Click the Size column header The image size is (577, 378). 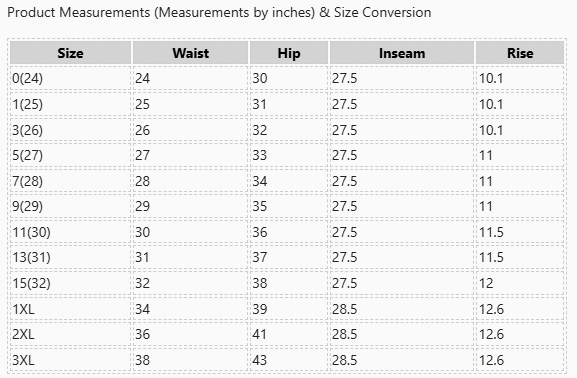(x=70, y=53)
